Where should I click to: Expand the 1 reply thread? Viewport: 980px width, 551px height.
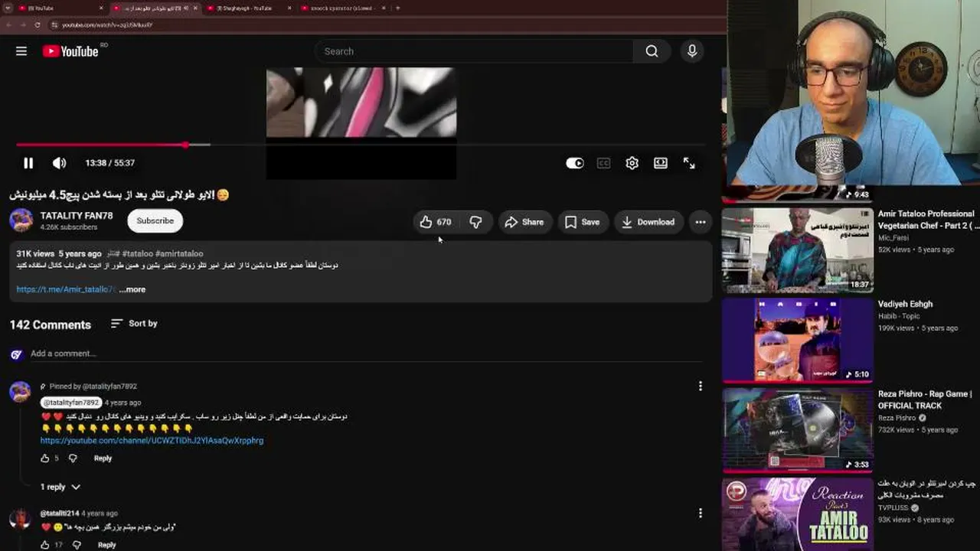coord(60,487)
